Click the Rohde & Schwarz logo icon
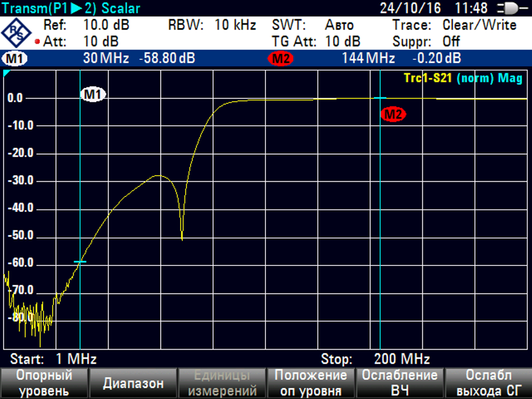The width and height of the screenshot is (532, 399). (17, 33)
